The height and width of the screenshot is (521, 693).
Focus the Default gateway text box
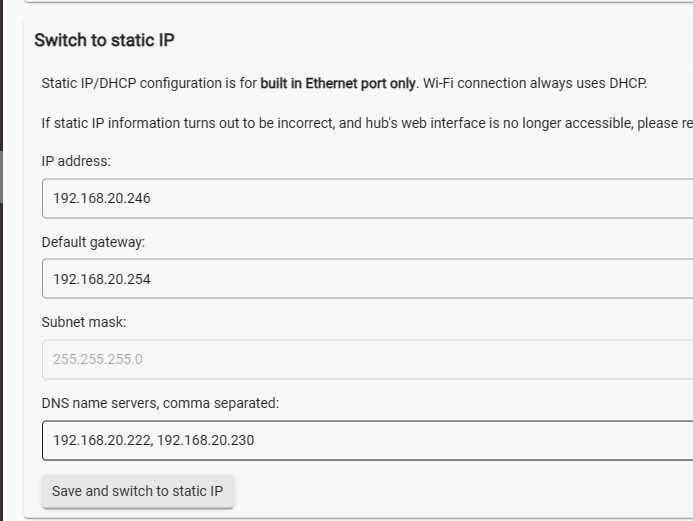367,279
